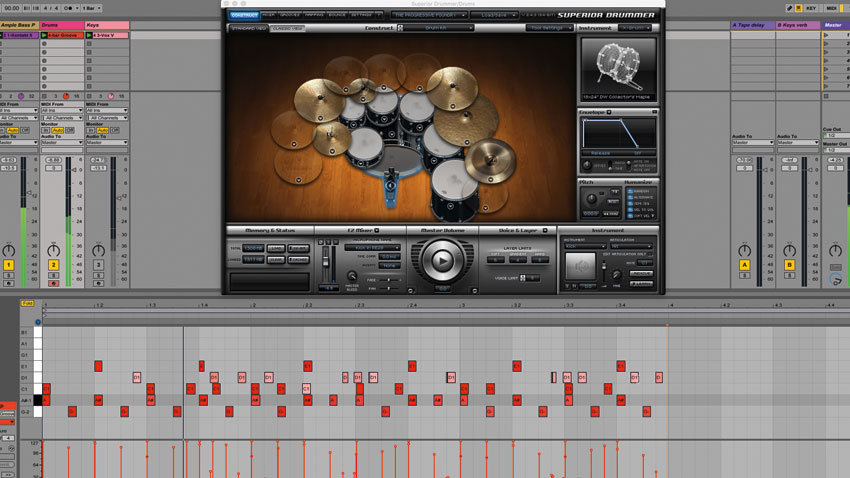Viewport: 850px width, 478px height.
Task: Click the Envelope offset knob
Action: point(587,165)
